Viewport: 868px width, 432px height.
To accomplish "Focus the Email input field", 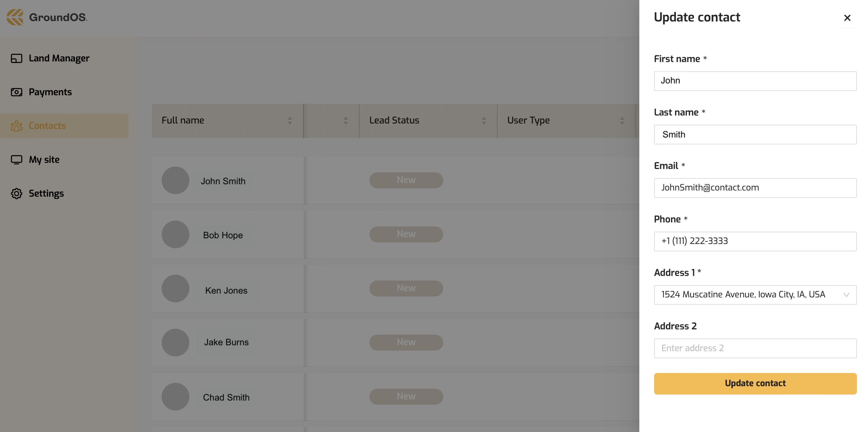I will point(755,188).
